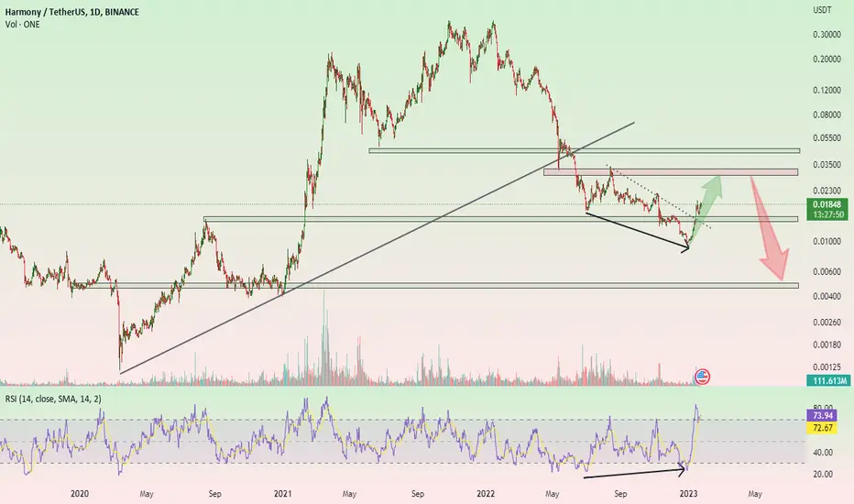Click the 0.00180 price axis label

click(827, 345)
